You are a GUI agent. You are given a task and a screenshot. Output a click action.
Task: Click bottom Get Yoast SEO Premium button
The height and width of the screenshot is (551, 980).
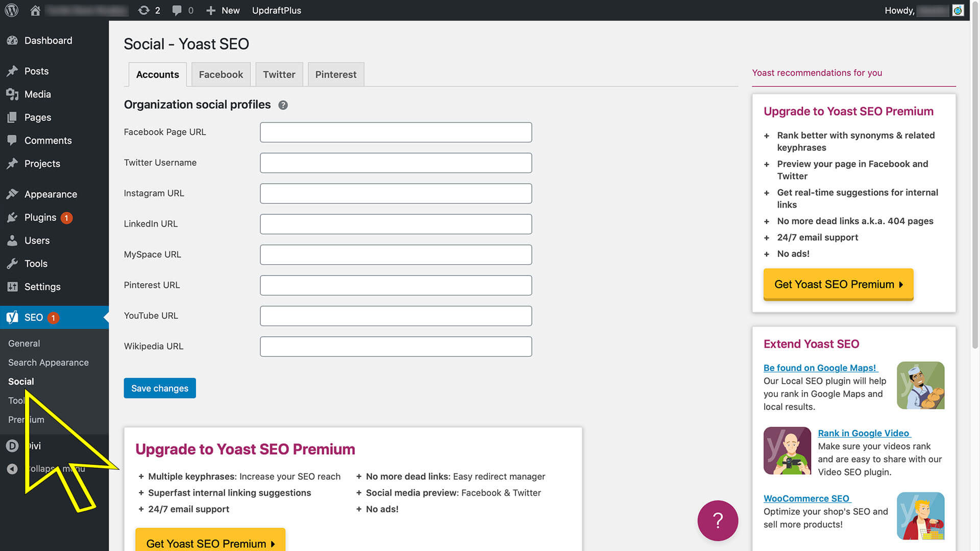point(210,541)
